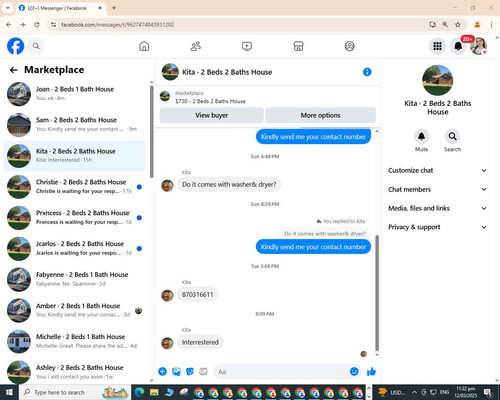Expand the Chat members section
The height and width of the screenshot is (400, 500).
437,189
